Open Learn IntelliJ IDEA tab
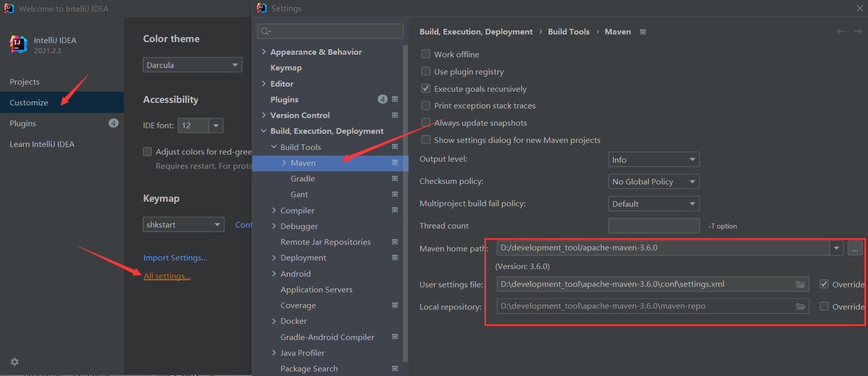 62,144
